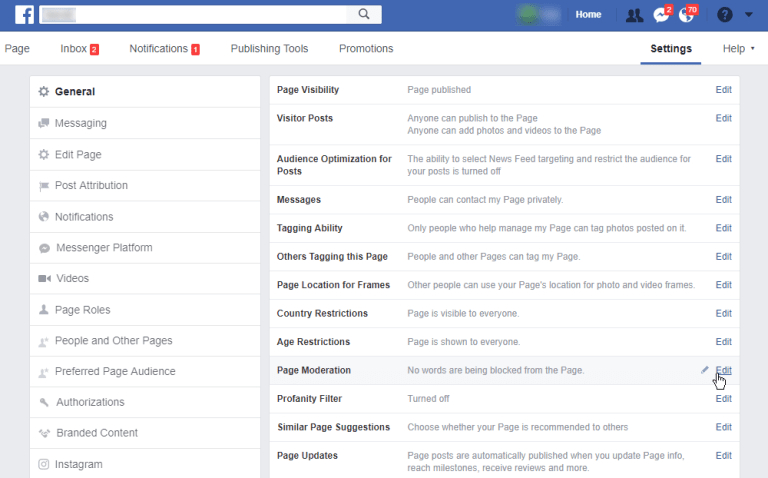Expand the account dropdown arrow in header
Image resolution: width=768 pixels, height=478 pixels.
pyautogui.click(x=749, y=15)
